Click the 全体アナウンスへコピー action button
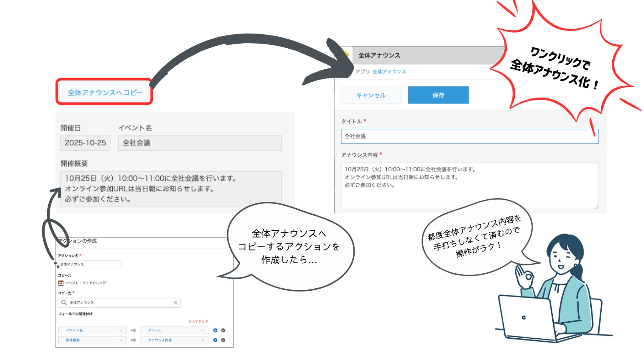The image size is (644, 362). (104, 92)
